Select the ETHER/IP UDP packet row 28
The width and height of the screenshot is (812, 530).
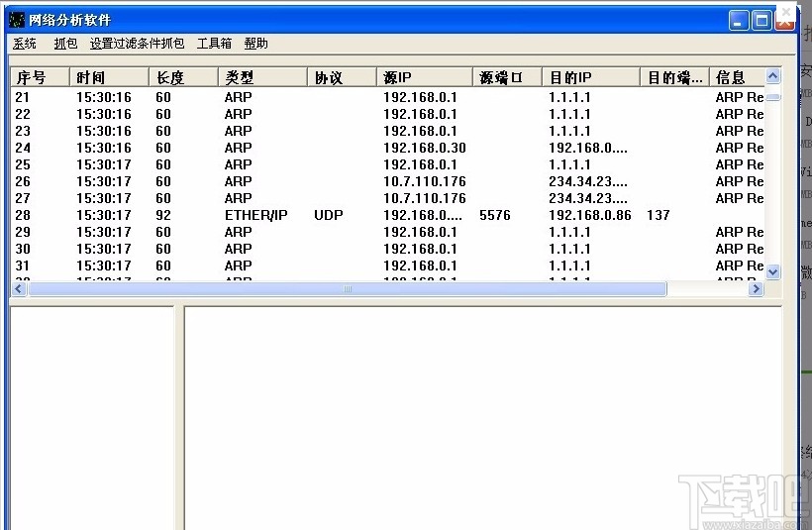point(388,215)
